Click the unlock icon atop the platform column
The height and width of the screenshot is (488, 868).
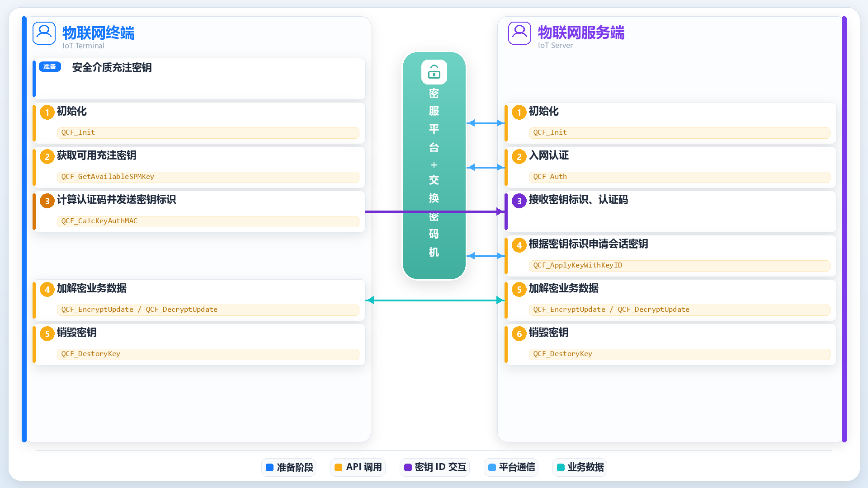(434, 72)
